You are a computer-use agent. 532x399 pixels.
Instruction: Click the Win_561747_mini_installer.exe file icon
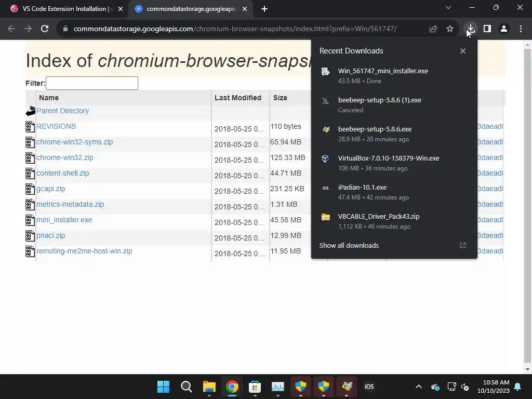tap(325, 71)
